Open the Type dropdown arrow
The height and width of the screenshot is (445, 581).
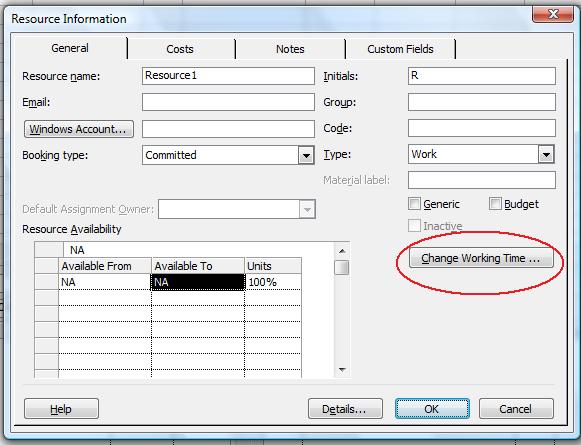[546, 155]
